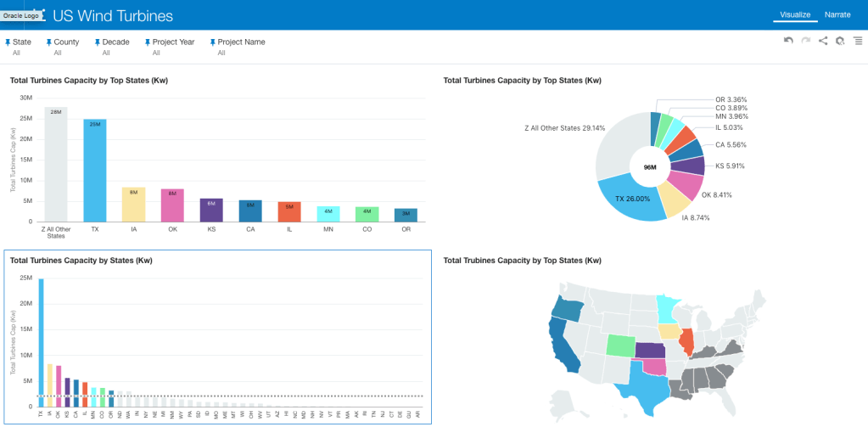Click the hexagon settings icon beside Share

[840, 41]
